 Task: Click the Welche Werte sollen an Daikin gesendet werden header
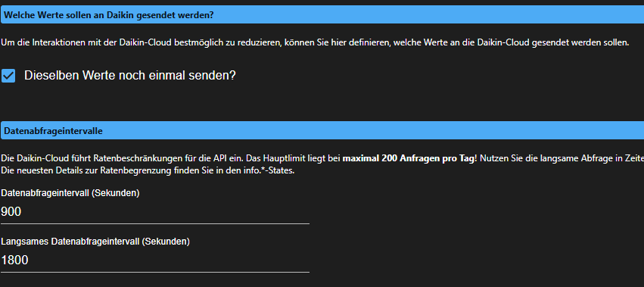coord(322,15)
